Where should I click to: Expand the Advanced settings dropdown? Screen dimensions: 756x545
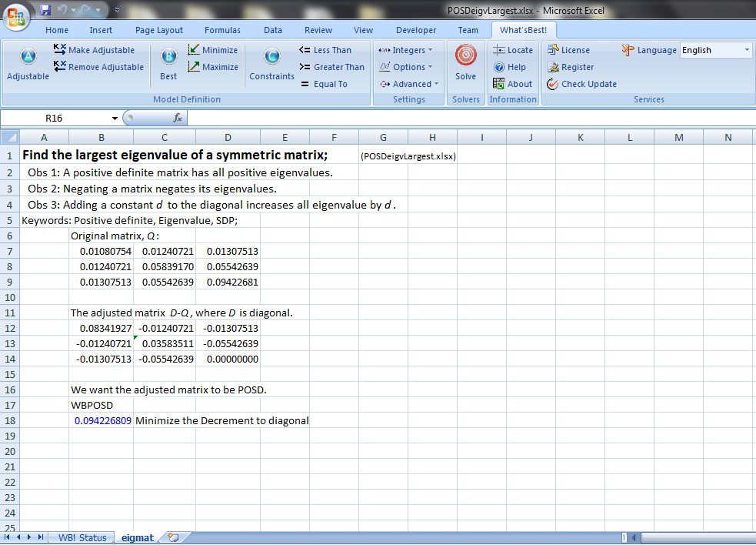[409, 84]
